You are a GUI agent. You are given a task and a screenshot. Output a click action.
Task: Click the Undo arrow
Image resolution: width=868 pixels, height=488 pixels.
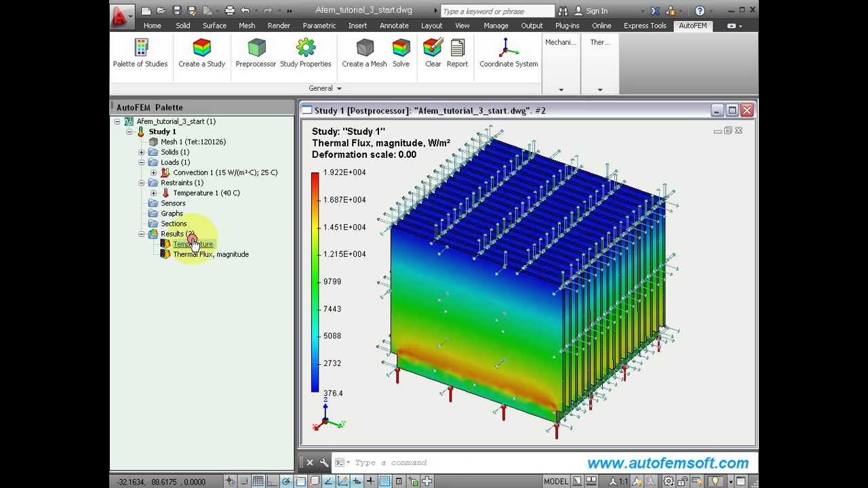[245, 11]
